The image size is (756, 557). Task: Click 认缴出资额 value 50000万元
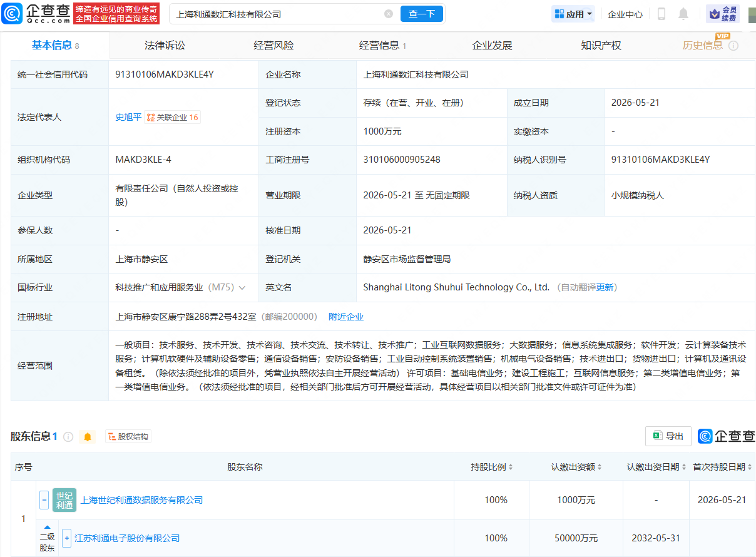point(577,538)
